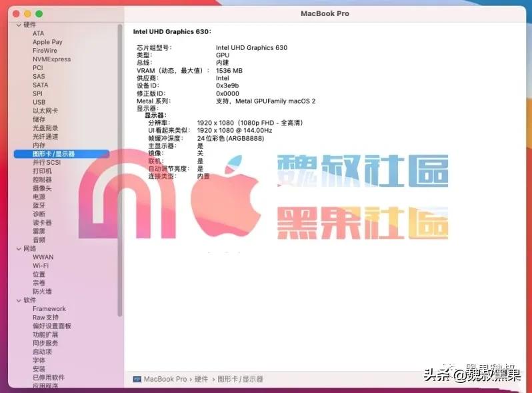532x393 pixels.
Task: Open the SATA entry
Action: pyautogui.click(x=41, y=85)
